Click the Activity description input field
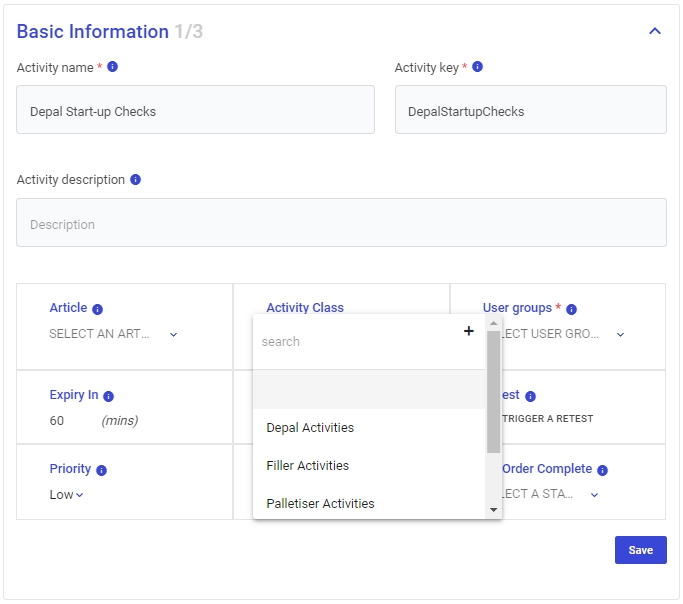Screen dimensions: 683x604 (x=341, y=223)
